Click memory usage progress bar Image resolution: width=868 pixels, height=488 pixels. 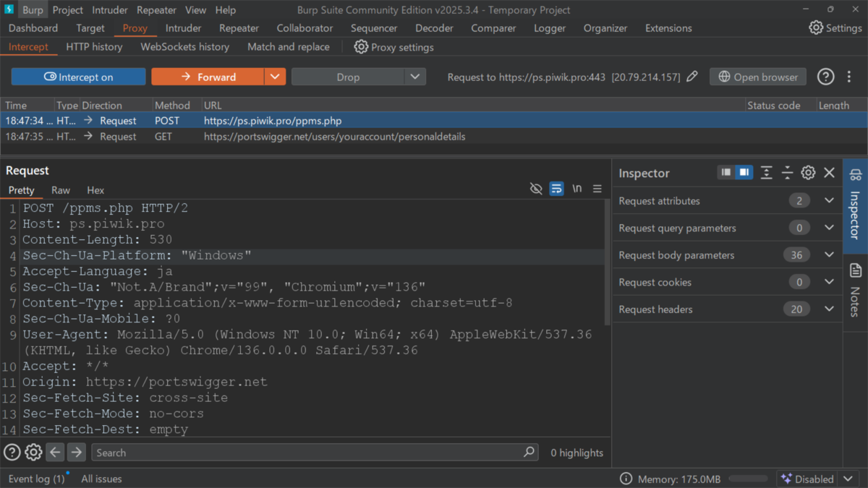[x=748, y=479]
